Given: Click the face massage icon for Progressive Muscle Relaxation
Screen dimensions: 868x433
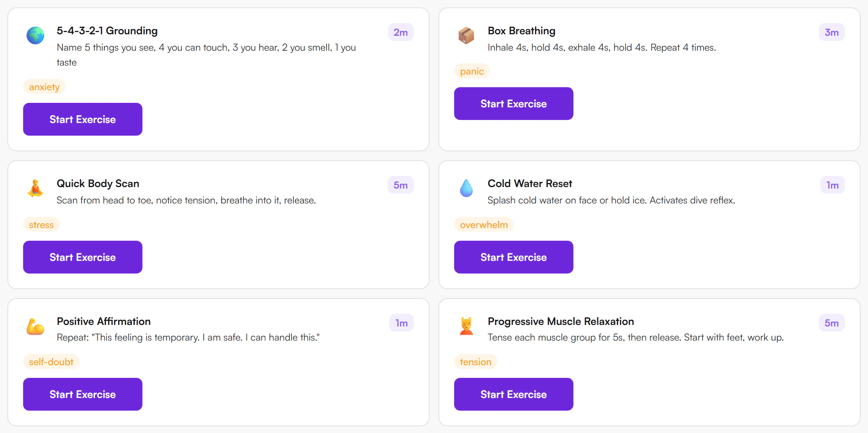Looking at the screenshot, I should tap(466, 326).
